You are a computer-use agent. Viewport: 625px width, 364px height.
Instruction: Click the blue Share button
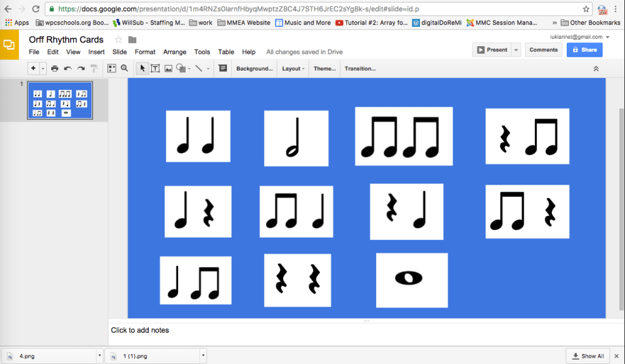click(x=584, y=50)
